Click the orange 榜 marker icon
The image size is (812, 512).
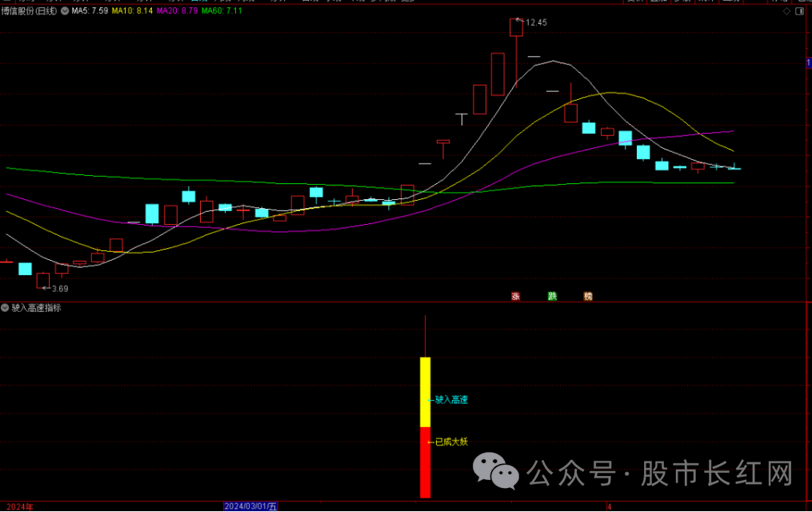click(x=588, y=296)
